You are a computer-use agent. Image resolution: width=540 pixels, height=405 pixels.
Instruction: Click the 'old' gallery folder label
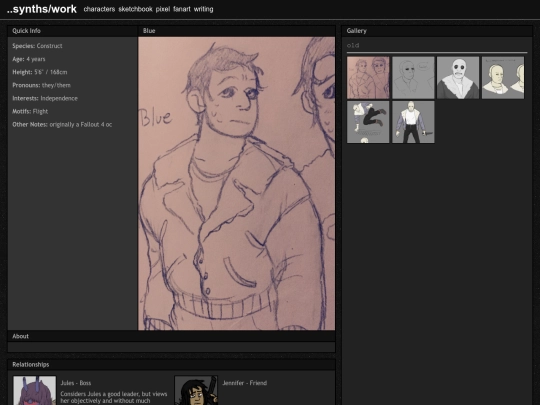click(353, 45)
